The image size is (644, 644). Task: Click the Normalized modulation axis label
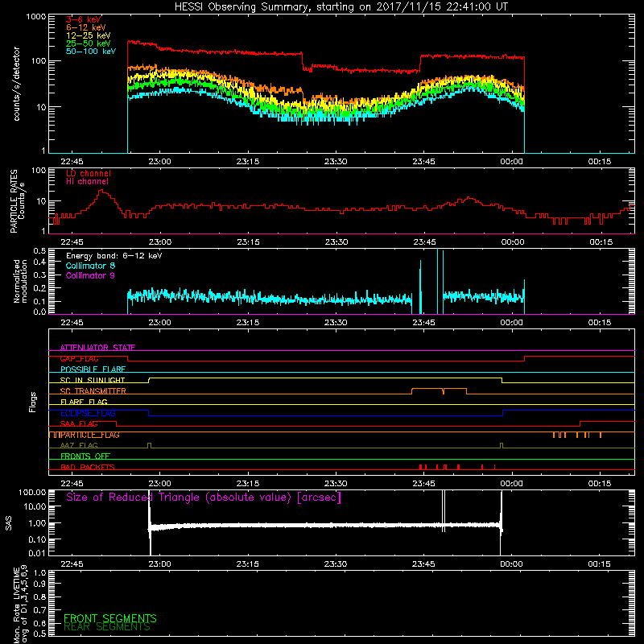[20, 281]
